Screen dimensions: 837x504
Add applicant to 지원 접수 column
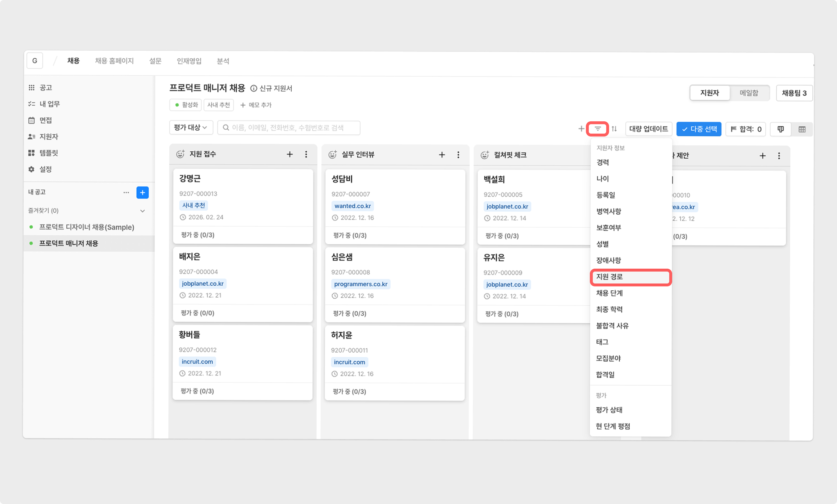(290, 154)
